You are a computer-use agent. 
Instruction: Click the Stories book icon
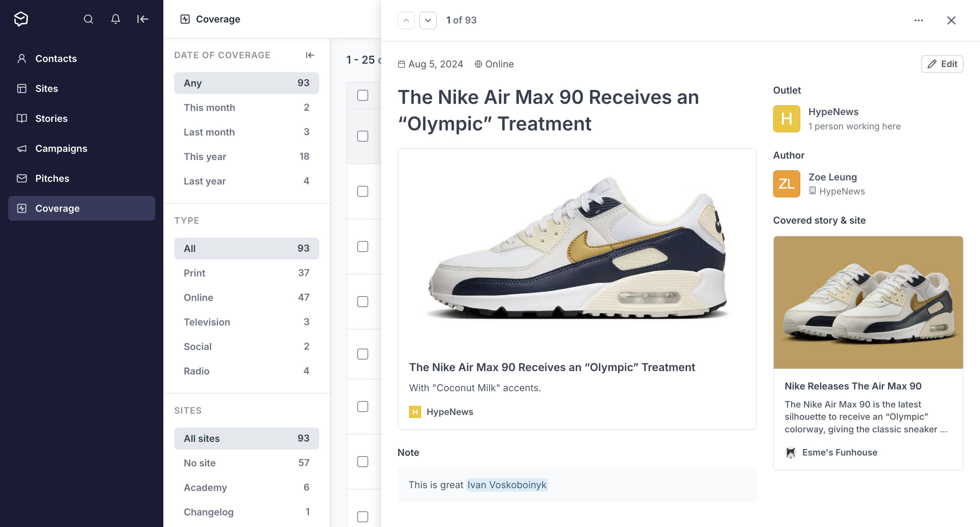tap(22, 118)
